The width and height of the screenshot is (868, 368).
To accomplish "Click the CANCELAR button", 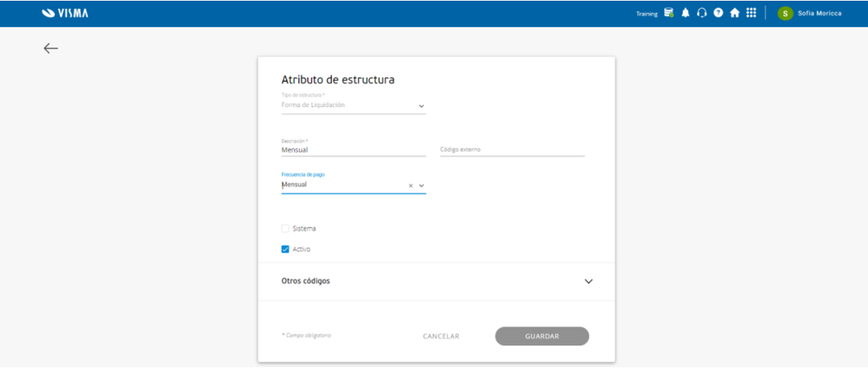I will (441, 337).
